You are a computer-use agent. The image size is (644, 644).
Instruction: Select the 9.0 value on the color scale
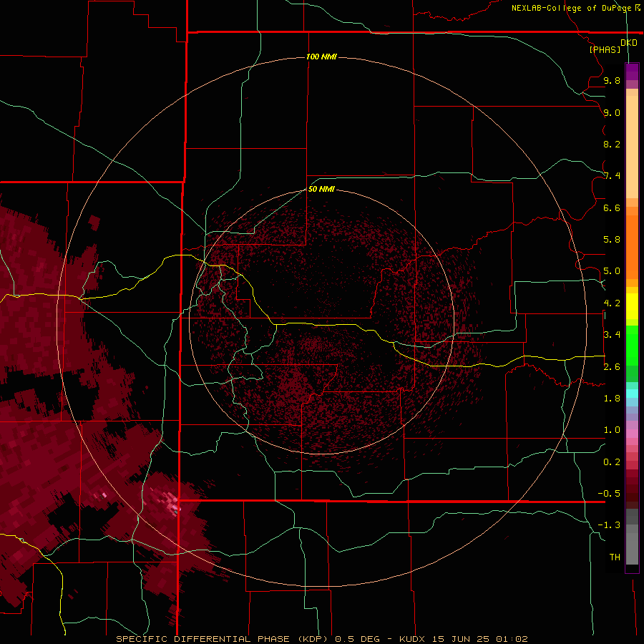pos(612,112)
